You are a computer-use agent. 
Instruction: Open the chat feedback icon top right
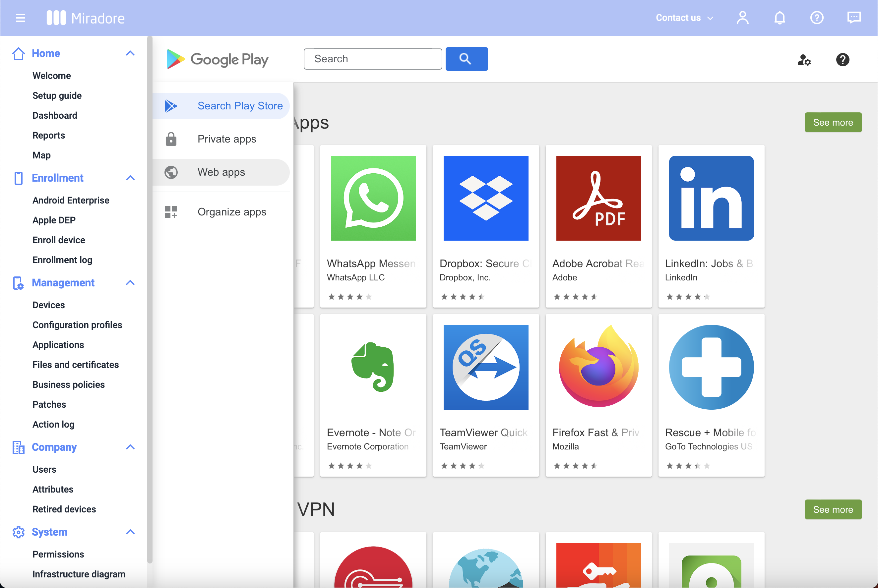(854, 18)
